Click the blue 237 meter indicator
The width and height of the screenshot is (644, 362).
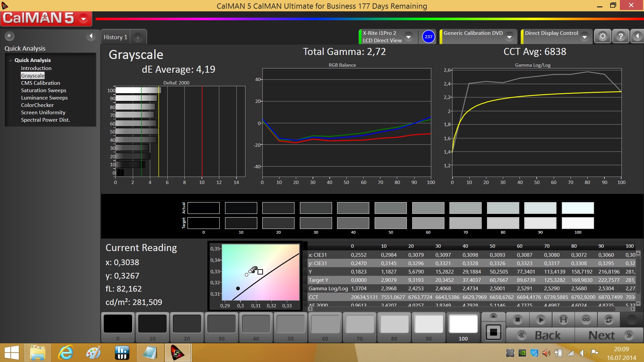[x=428, y=37]
